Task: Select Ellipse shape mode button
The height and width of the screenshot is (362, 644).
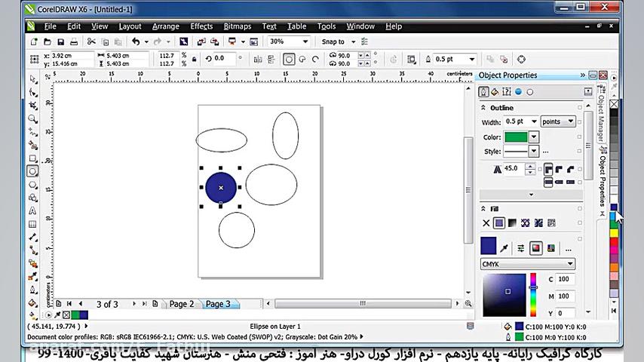Action: 289,59
